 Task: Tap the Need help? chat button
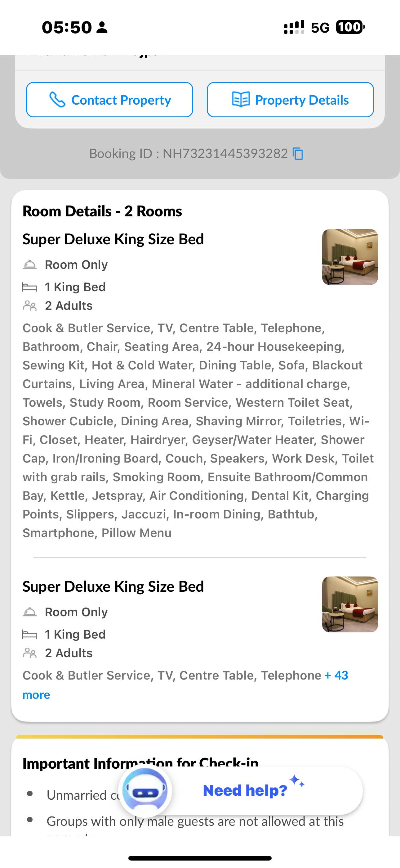245,790
